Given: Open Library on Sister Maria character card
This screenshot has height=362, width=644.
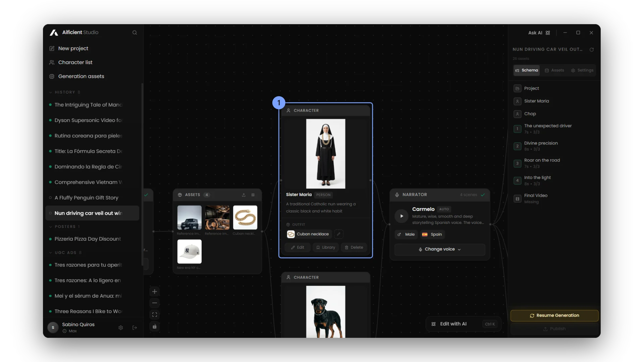Looking at the screenshot, I should (x=325, y=247).
